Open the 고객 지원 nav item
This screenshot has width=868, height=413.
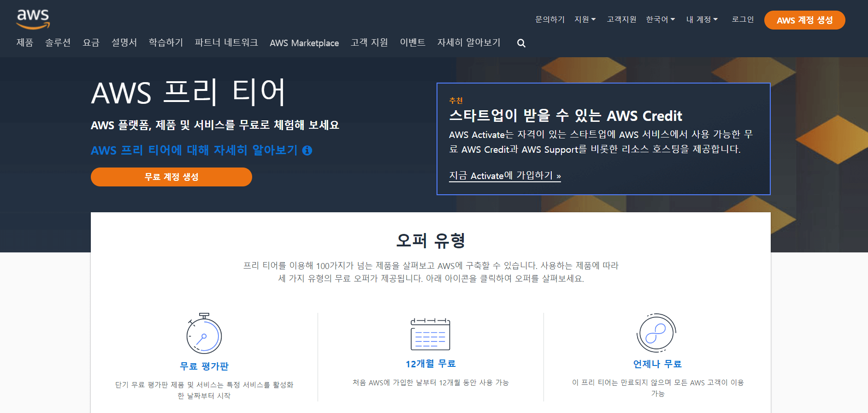369,43
